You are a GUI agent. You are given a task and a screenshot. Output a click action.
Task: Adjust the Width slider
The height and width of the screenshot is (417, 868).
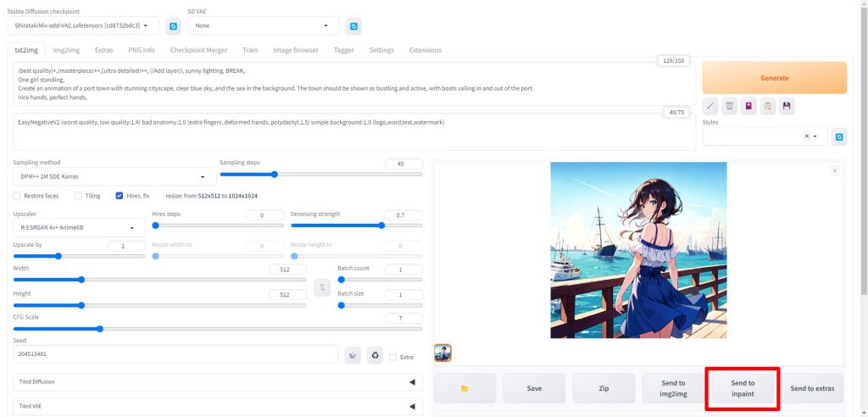click(x=159, y=280)
